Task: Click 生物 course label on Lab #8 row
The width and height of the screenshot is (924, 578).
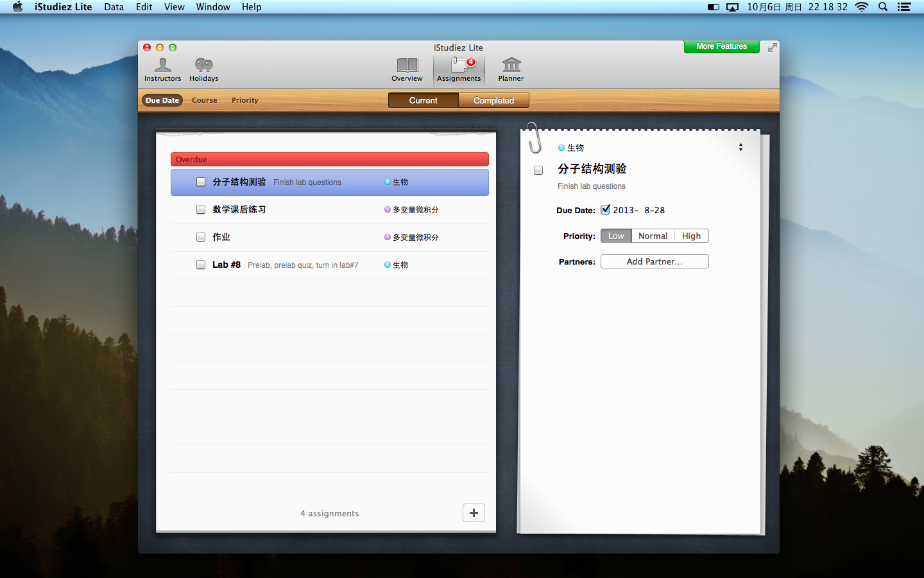Action: pos(400,265)
